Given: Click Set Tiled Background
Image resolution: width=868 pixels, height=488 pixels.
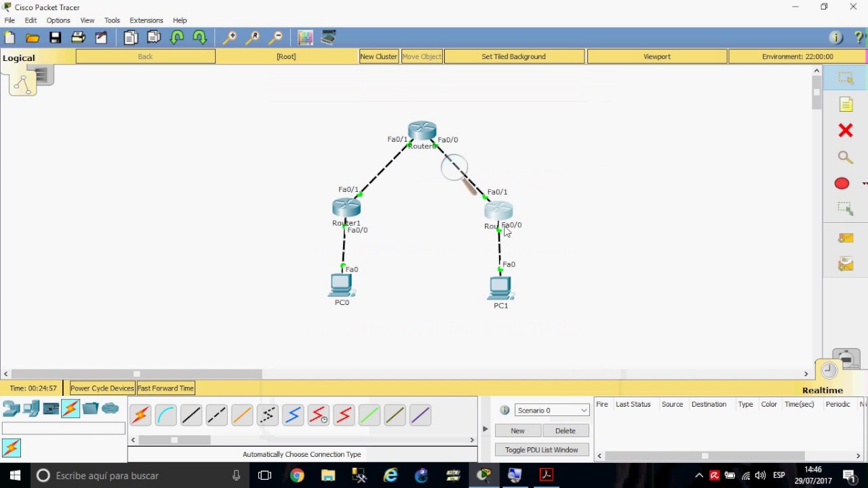Looking at the screenshot, I should pyautogui.click(x=513, y=57).
